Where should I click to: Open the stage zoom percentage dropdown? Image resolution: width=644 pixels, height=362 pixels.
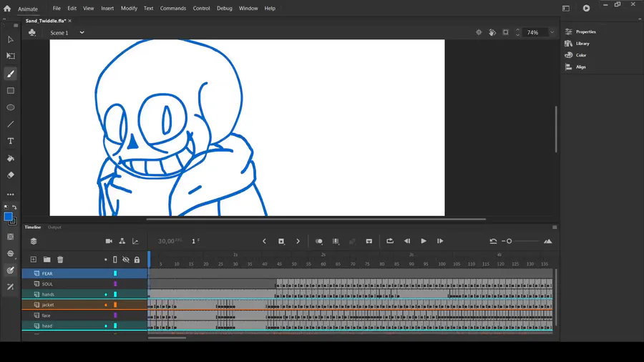click(552, 32)
